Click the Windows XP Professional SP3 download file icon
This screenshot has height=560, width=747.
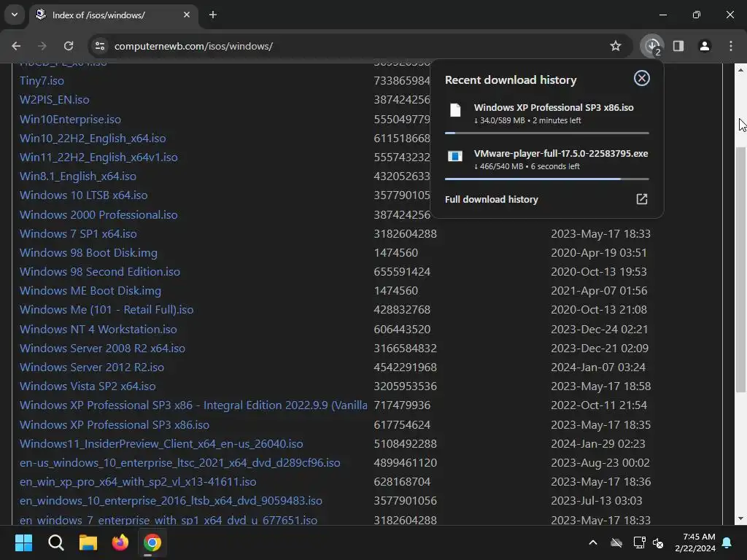[455, 110]
